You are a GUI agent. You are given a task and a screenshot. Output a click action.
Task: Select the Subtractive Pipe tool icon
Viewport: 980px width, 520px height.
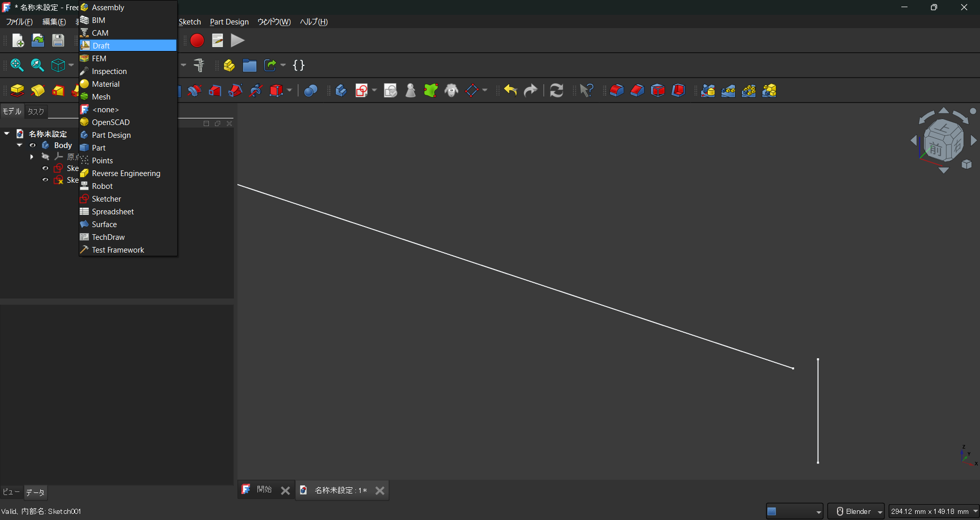(235, 91)
